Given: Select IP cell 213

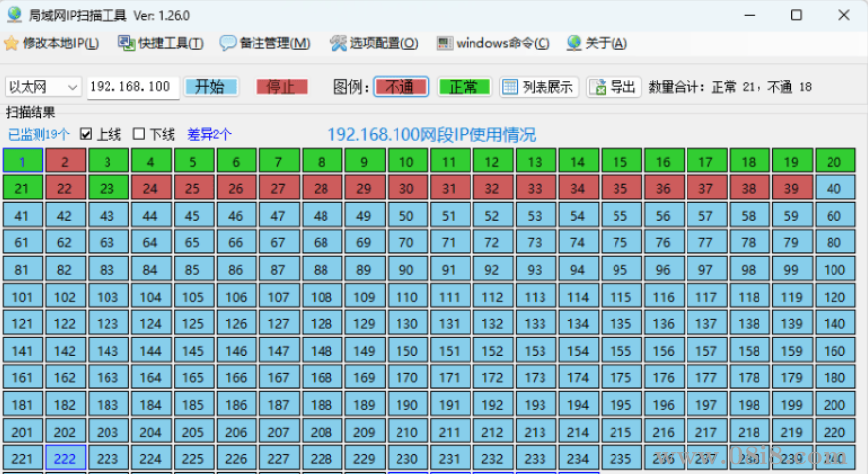Looking at the screenshot, I should [536, 432].
